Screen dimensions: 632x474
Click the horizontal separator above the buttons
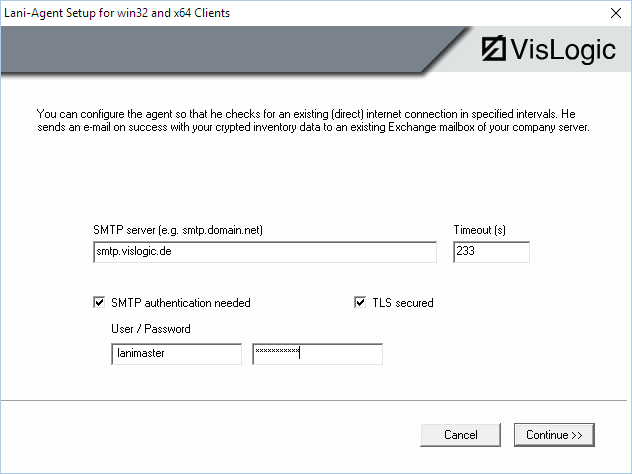(x=316, y=401)
